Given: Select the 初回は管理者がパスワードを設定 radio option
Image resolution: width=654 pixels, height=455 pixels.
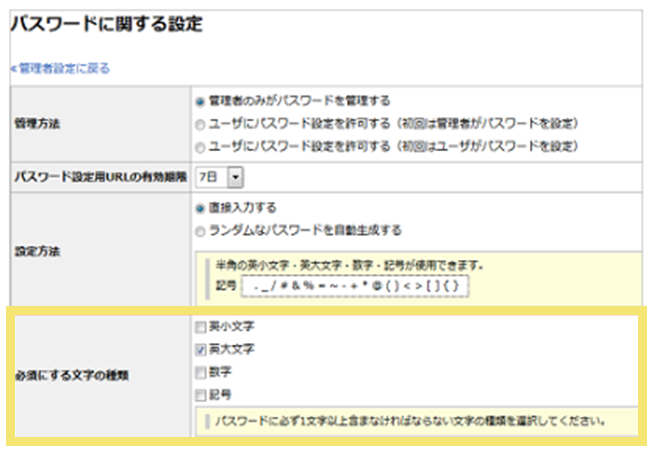Looking at the screenshot, I should click(x=201, y=123).
